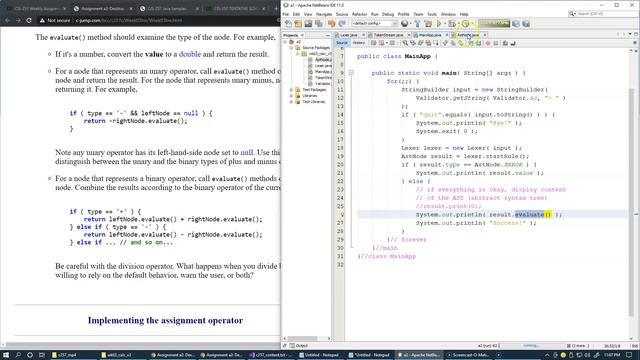640x360 pixels.
Task: Open c257_content.txt taskbar item
Action: [x=271, y=355]
